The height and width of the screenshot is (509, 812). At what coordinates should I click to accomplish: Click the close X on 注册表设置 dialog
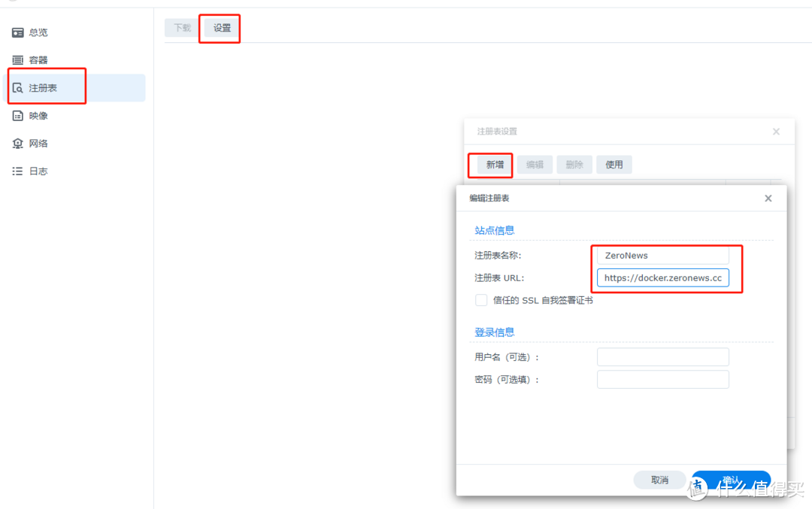(776, 131)
